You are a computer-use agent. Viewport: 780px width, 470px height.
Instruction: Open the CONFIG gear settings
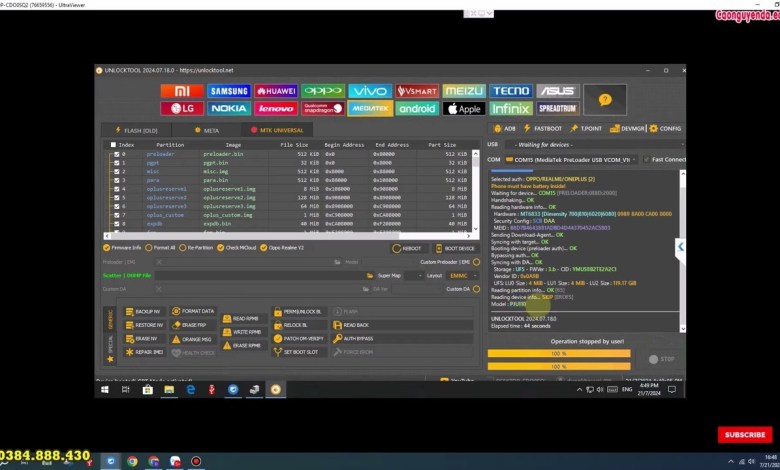tap(665, 128)
